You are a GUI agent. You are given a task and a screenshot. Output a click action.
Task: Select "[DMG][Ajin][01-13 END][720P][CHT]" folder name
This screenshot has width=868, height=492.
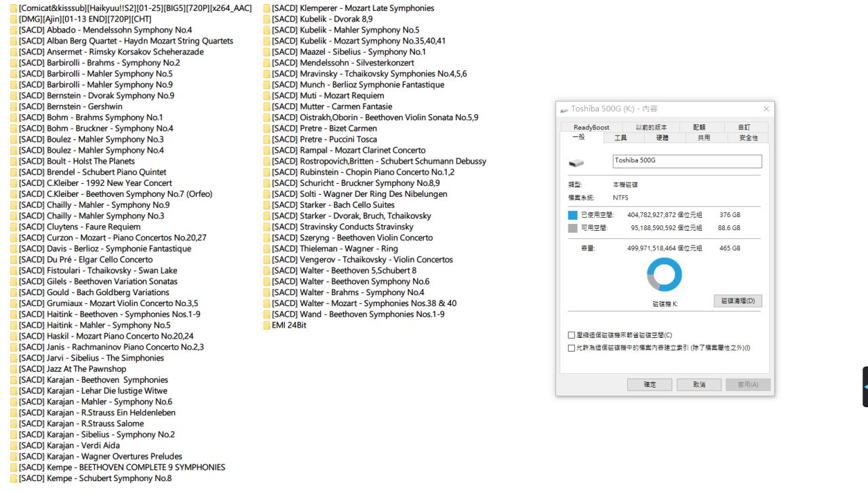click(x=85, y=19)
